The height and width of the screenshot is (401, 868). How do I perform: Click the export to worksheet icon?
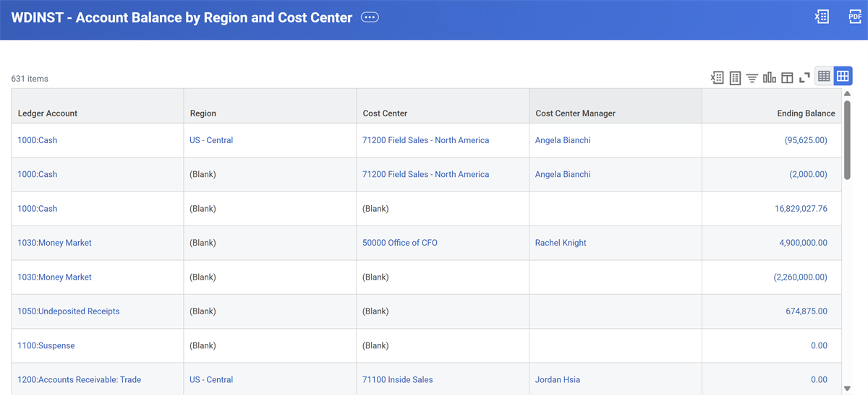tap(735, 77)
